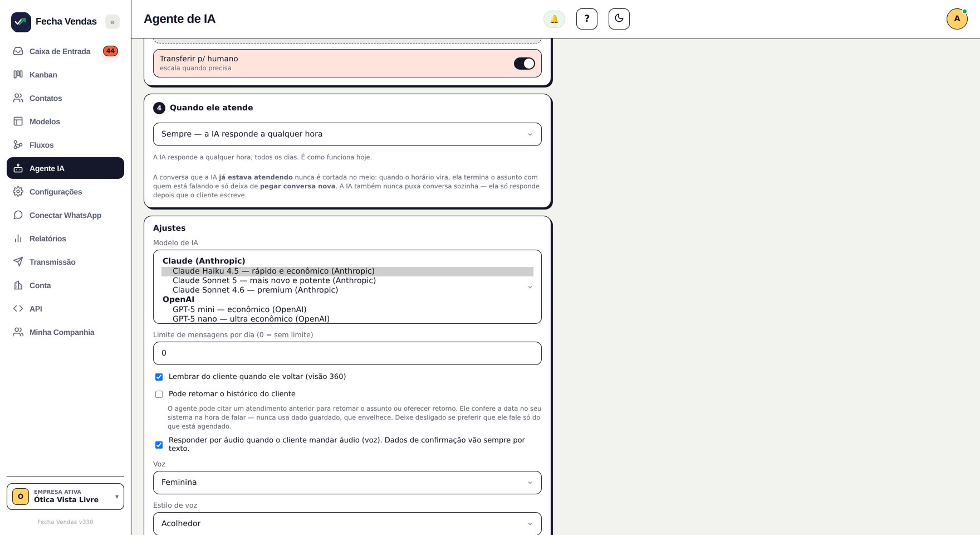
Task: Click the Contatos people icon
Action: [18, 98]
